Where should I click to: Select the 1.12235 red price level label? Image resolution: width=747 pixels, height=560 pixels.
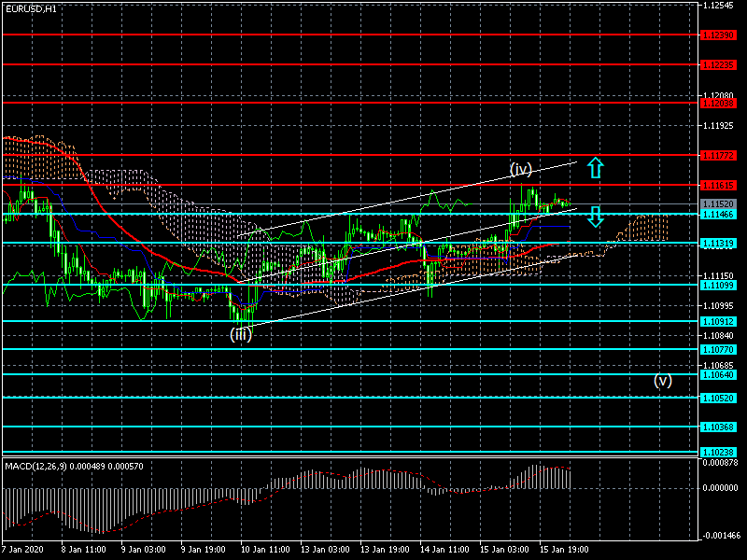pyautogui.click(x=718, y=64)
